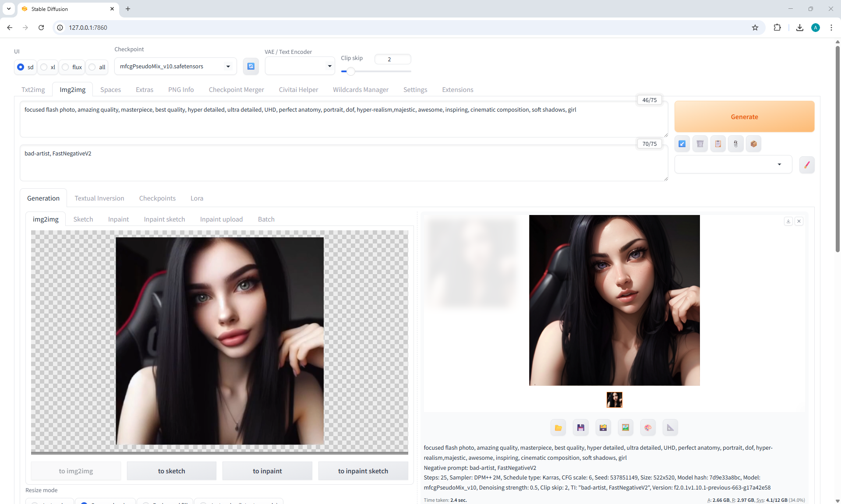Screen dimensions: 841x504
Task: Click the paintbrush edit styles icon
Action: 807,165
